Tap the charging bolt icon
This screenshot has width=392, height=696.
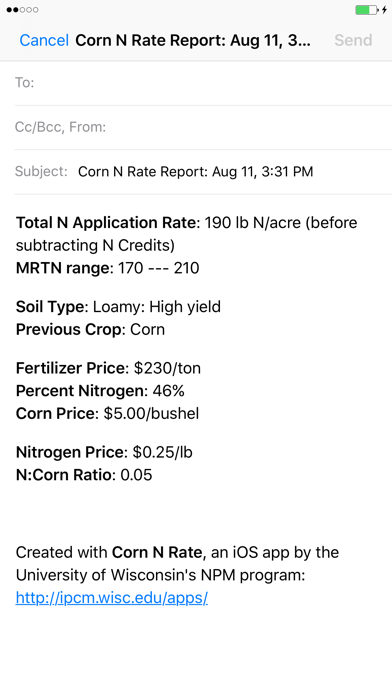[384, 10]
